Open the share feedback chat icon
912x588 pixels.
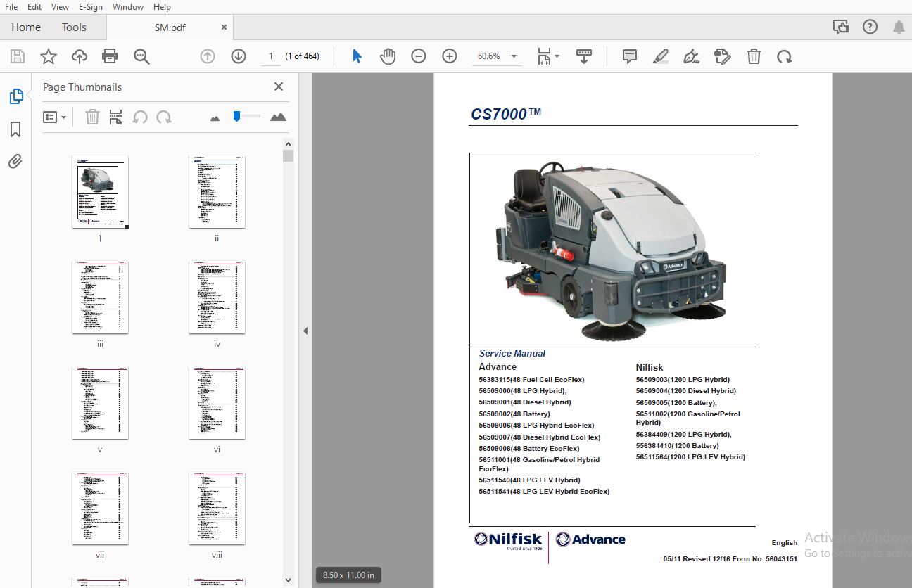point(840,27)
